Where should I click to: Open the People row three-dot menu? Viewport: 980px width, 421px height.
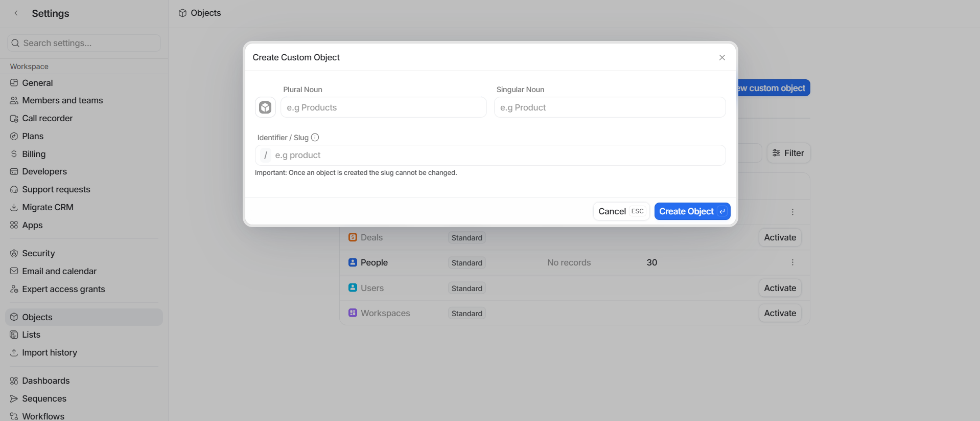(792, 262)
